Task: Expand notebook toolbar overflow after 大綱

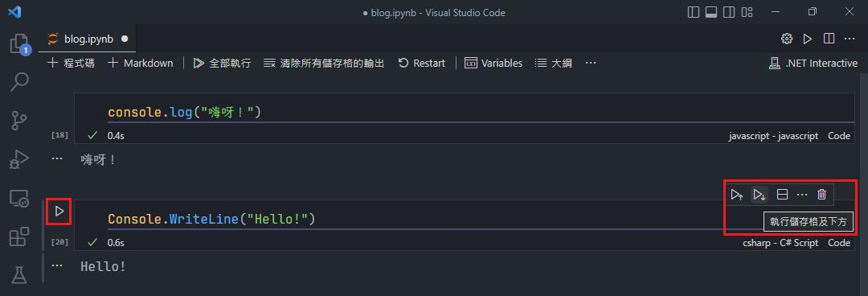Action: click(x=591, y=64)
